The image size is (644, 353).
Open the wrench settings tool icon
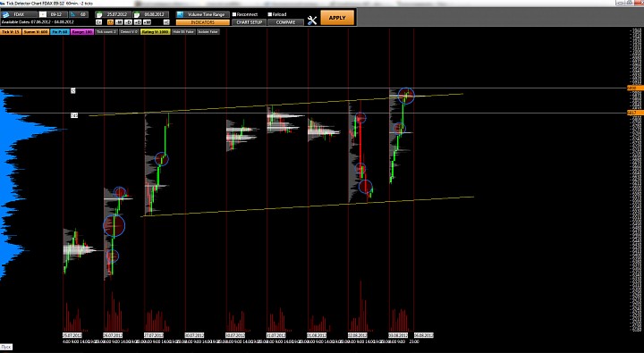click(x=312, y=21)
